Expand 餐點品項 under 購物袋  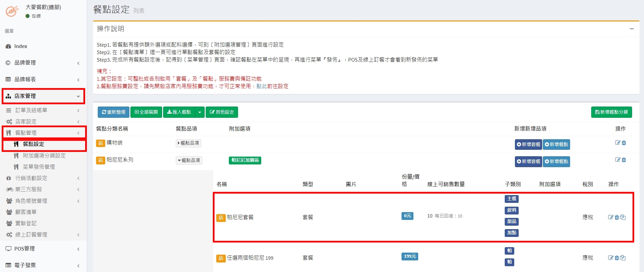(x=188, y=143)
